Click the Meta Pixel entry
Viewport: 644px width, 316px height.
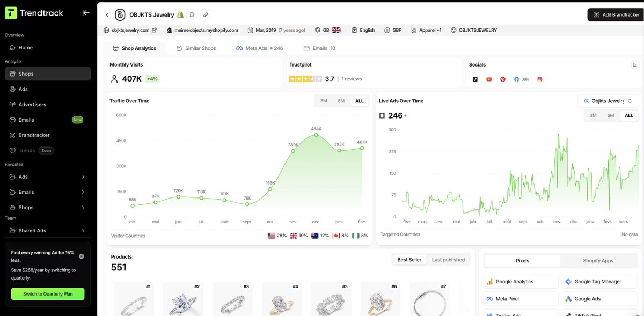521,299
